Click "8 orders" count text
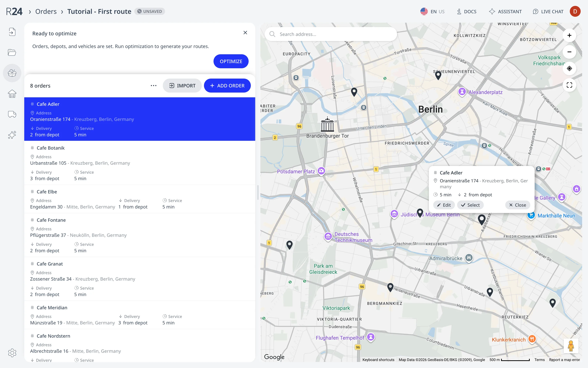The image size is (588, 368). (40, 86)
